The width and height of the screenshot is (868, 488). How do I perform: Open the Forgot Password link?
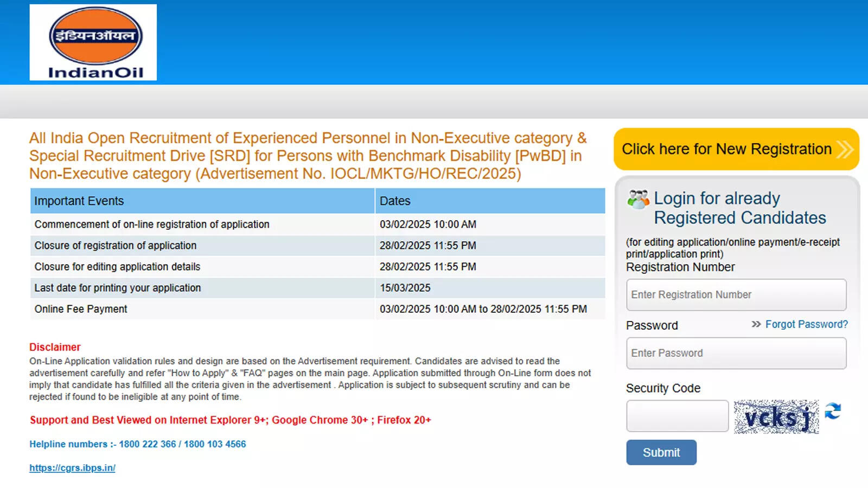tap(806, 324)
